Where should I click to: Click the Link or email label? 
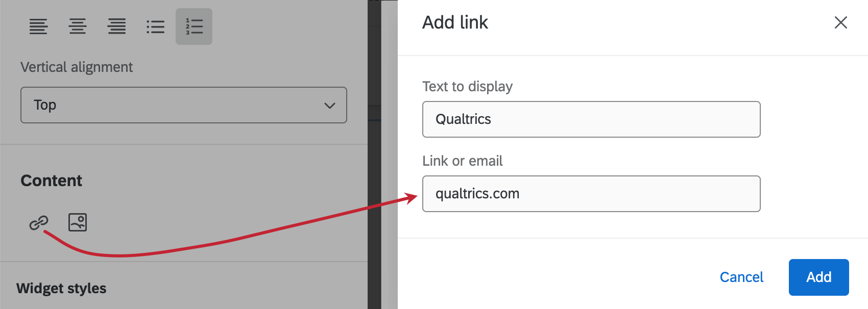(463, 161)
